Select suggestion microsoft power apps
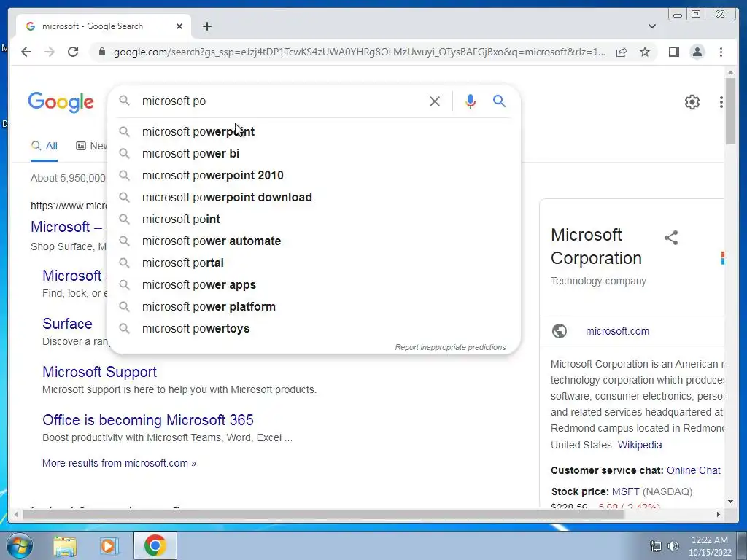Viewport: 747px width, 560px height. pyautogui.click(x=314, y=285)
